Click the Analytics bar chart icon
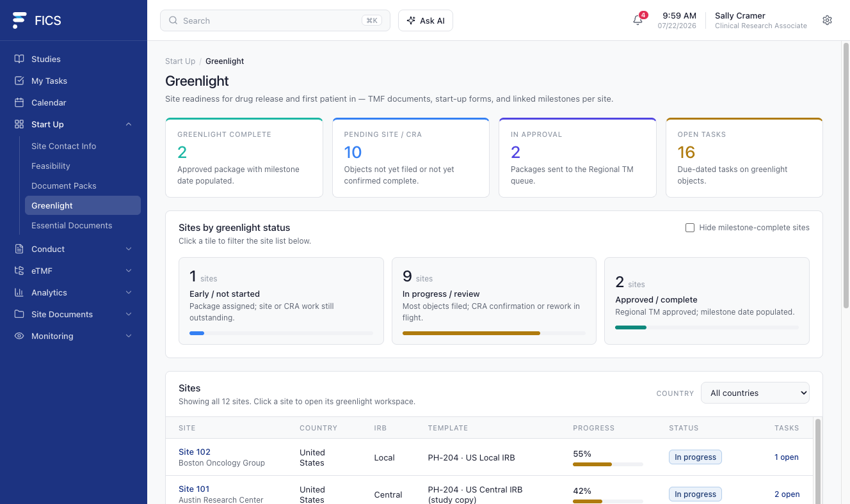The width and height of the screenshot is (850, 504). (19, 292)
